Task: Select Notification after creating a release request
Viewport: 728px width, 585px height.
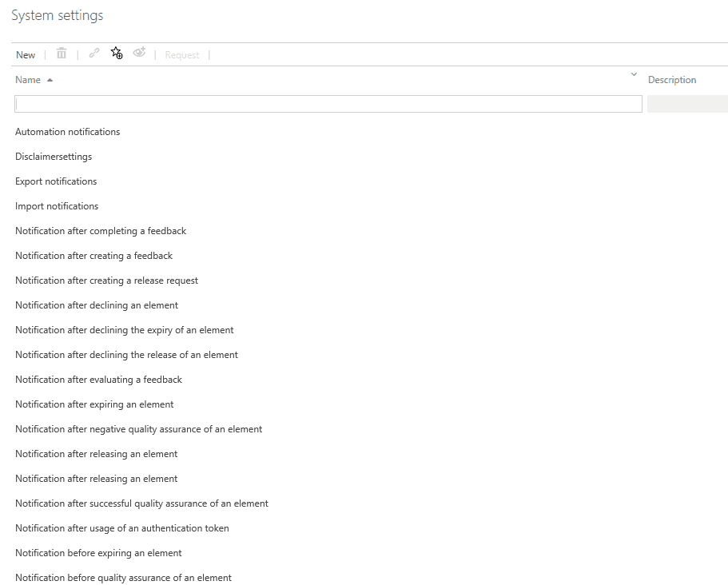Action: point(107,281)
